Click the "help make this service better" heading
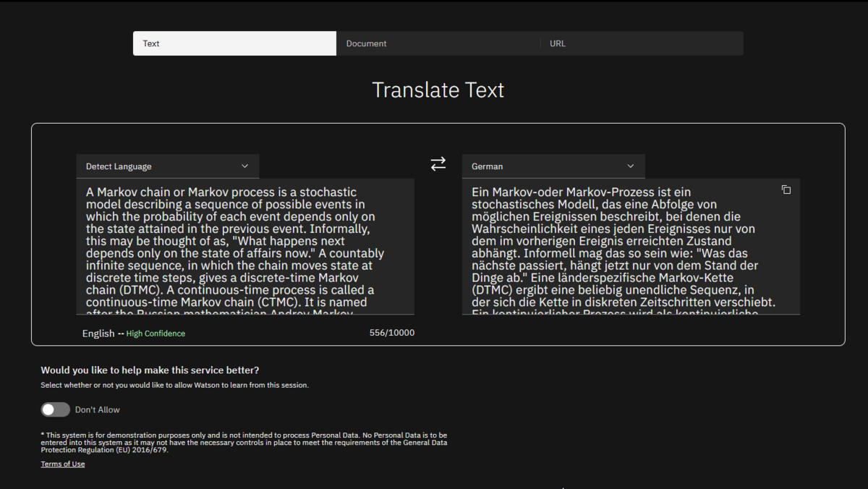Viewport: 868px width, 489px height. 150,370
